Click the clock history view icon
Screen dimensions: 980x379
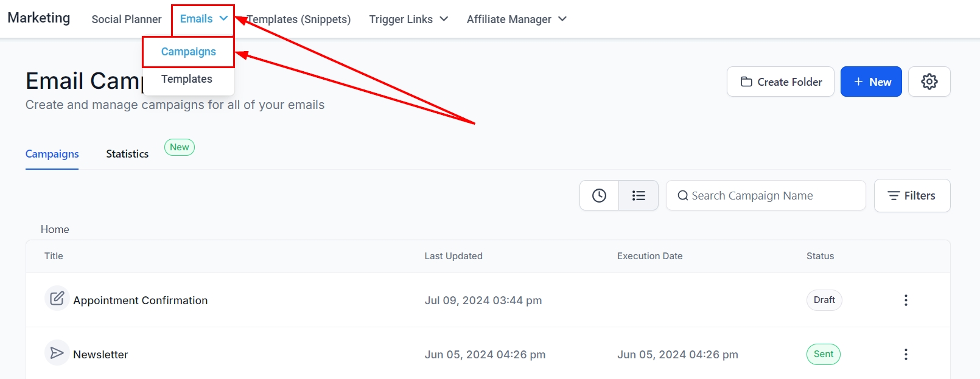coord(599,195)
